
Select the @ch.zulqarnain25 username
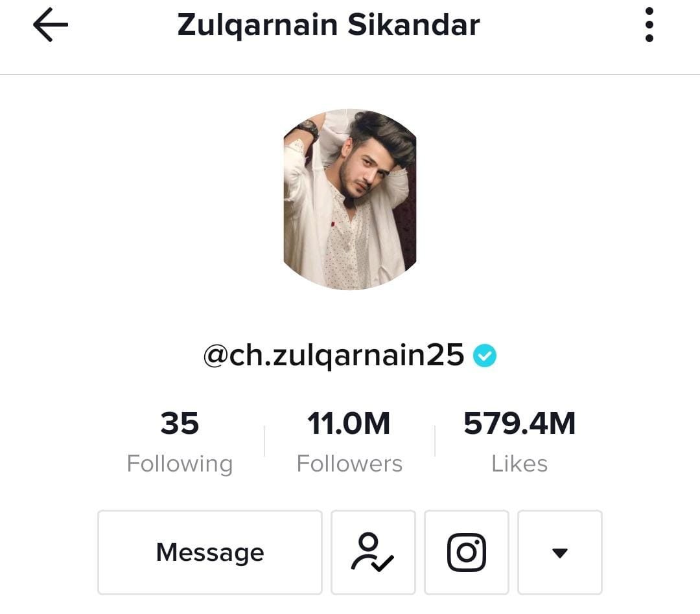pos(334,356)
